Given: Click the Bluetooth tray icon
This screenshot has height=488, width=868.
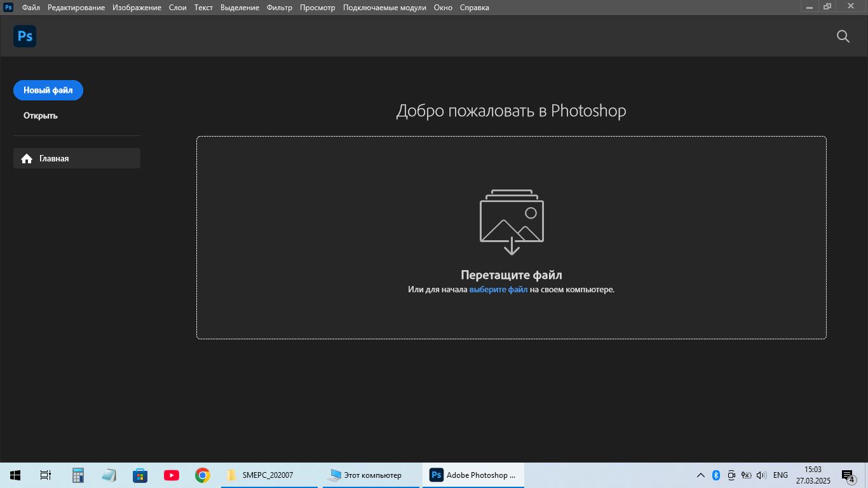Looking at the screenshot, I should [715, 475].
